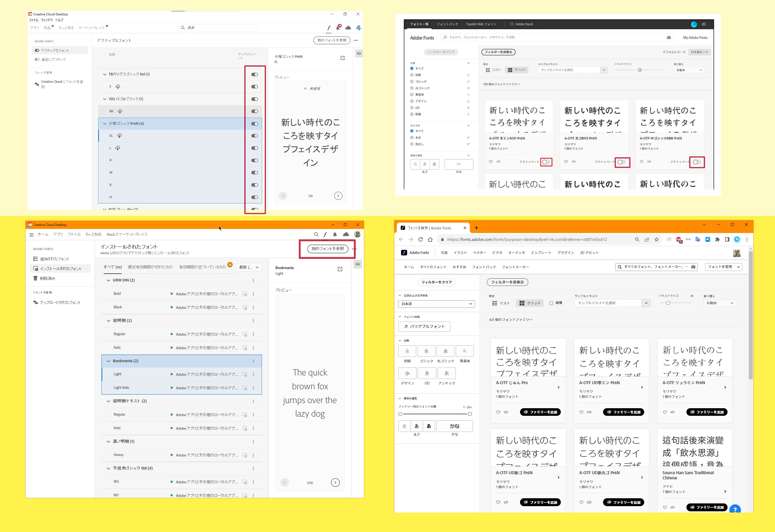Open Bookmania Light in external link icon
Image resolution: width=775 pixels, height=532 pixels.
[x=340, y=269]
